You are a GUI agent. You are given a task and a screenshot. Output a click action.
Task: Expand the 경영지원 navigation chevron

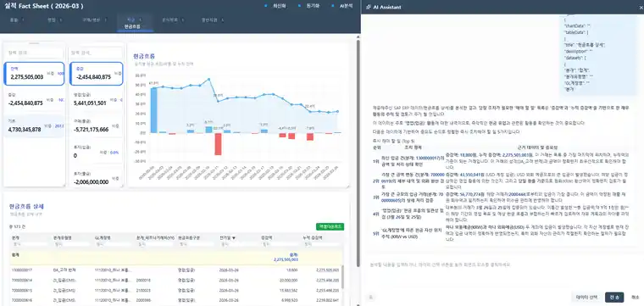(x=222, y=19)
